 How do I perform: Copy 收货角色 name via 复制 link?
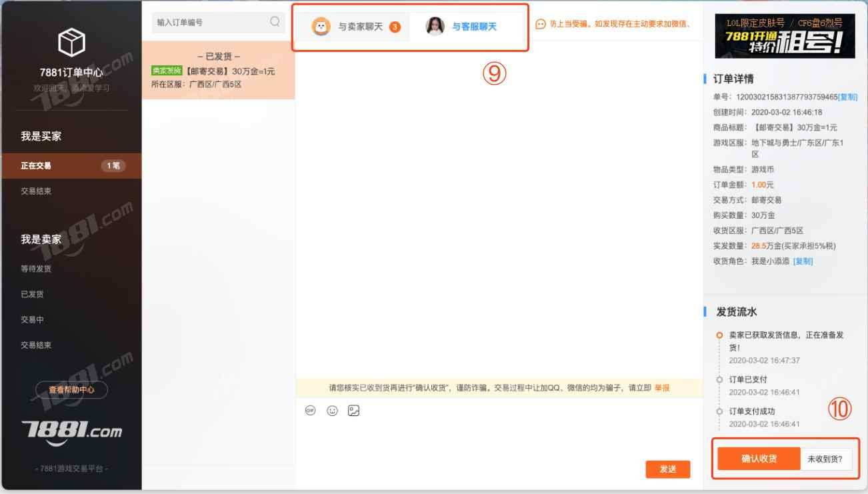[x=803, y=261]
